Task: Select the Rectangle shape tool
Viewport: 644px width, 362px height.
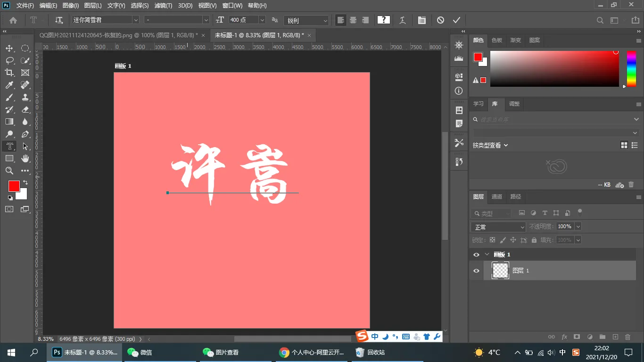Action: [x=9, y=158]
